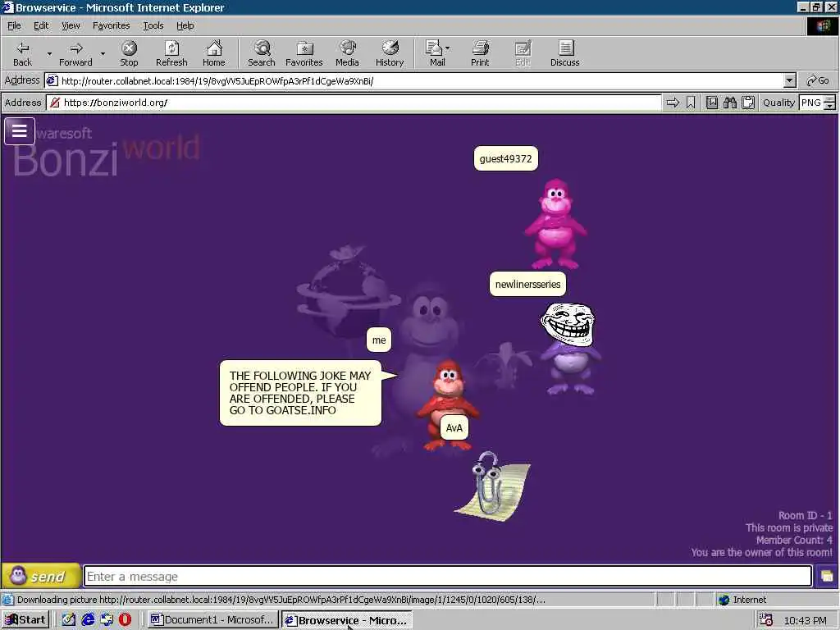Print the page with the Print button
The width and height of the screenshot is (840, 630).
(x=480, y=53)
